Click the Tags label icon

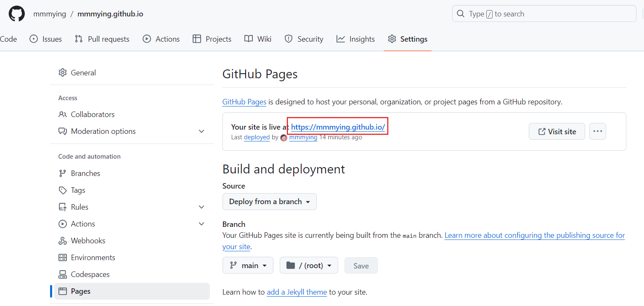click(x=63, y=190)
